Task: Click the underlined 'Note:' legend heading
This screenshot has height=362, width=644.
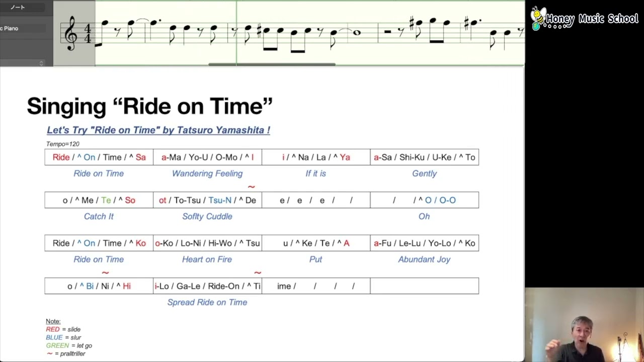Action: 53,321
